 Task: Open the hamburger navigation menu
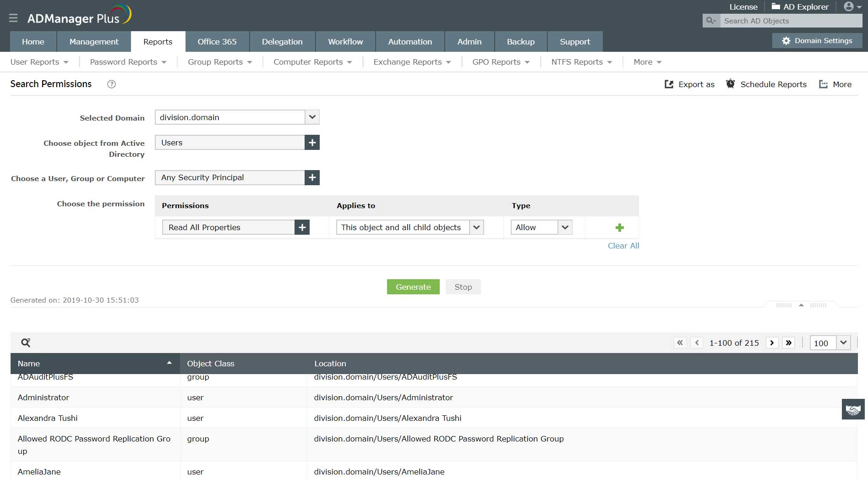tap(13, 18)
